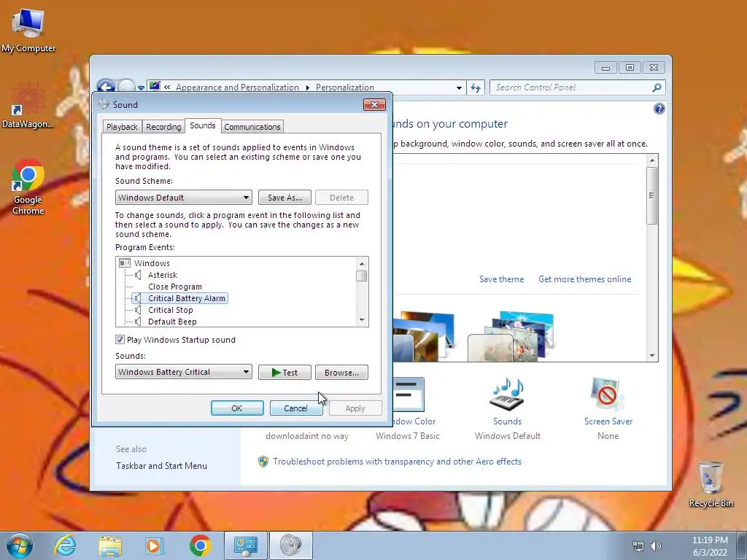Select the Sounds tab
This screenshot has height=560, width=747.
pyautogui.click(x=203, y=125)
